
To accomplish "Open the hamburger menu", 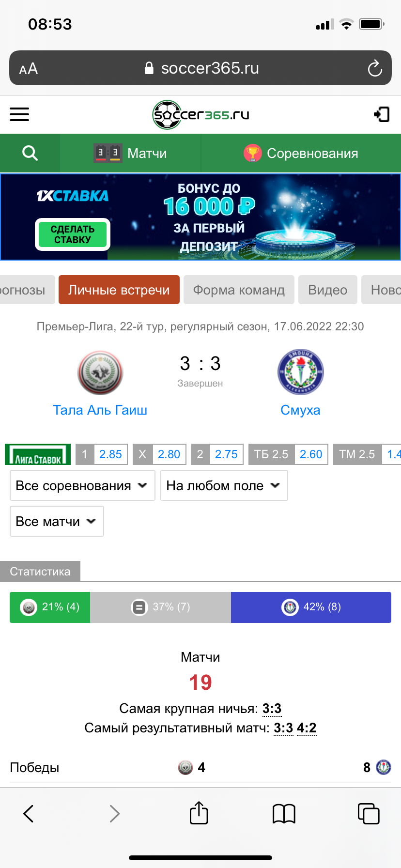I will click(x=19, y=114).
